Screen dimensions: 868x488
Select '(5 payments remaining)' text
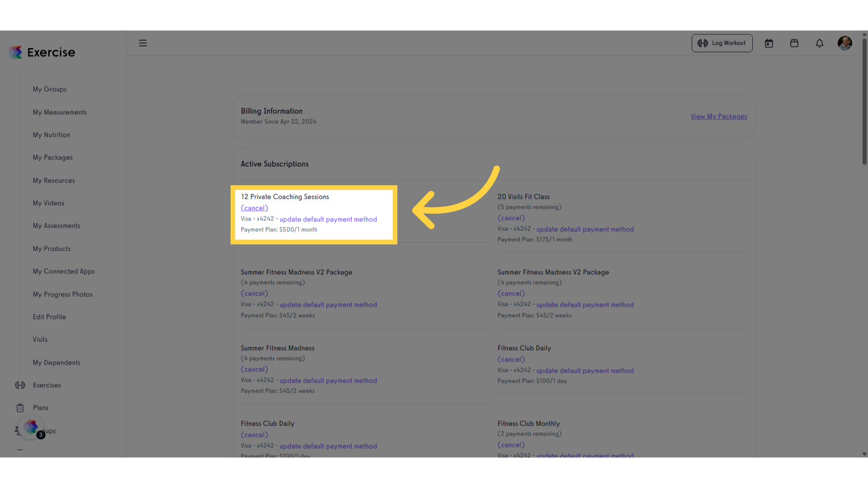pyautogui.click(x=529, y=207)
